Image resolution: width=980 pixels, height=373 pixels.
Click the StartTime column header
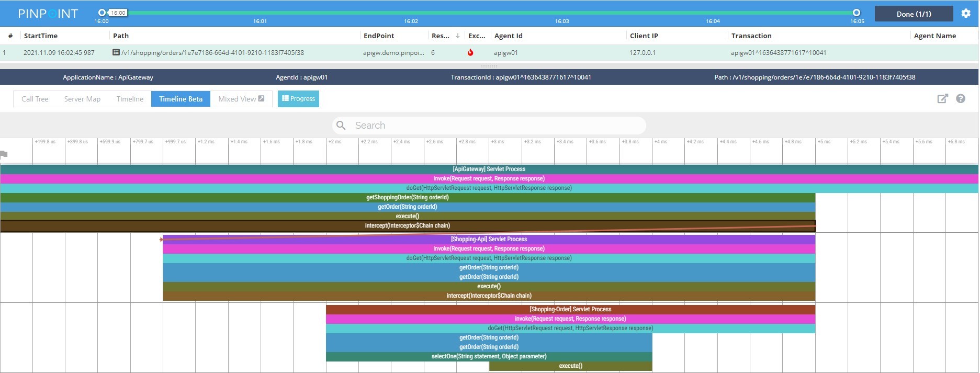point(41,36)
